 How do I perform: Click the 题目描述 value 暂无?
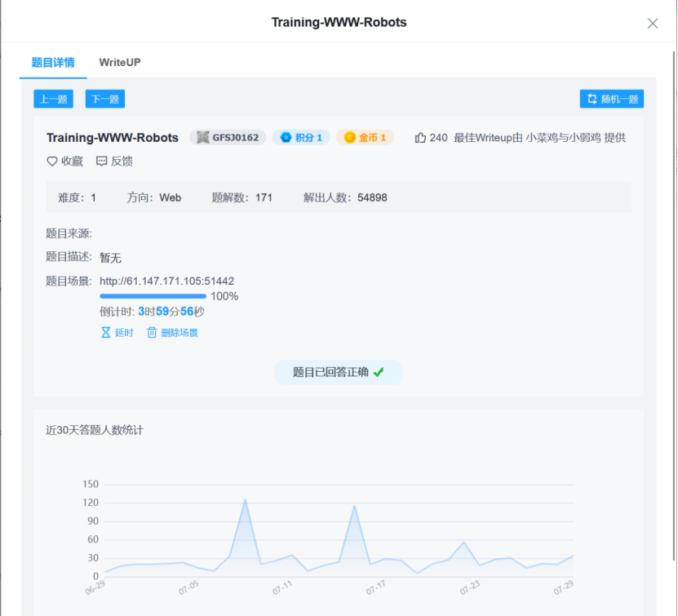(x=111, y=258)
